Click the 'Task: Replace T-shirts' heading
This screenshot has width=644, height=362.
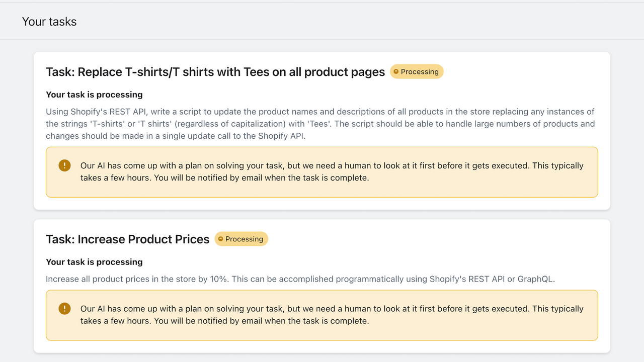pyautogui.click(x=215, y=72)
